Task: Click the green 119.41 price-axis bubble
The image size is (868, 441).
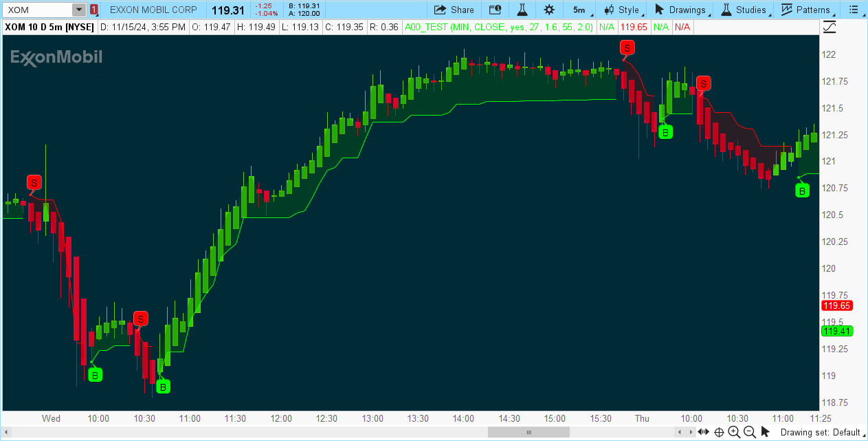Action: (x=837, y=331)
